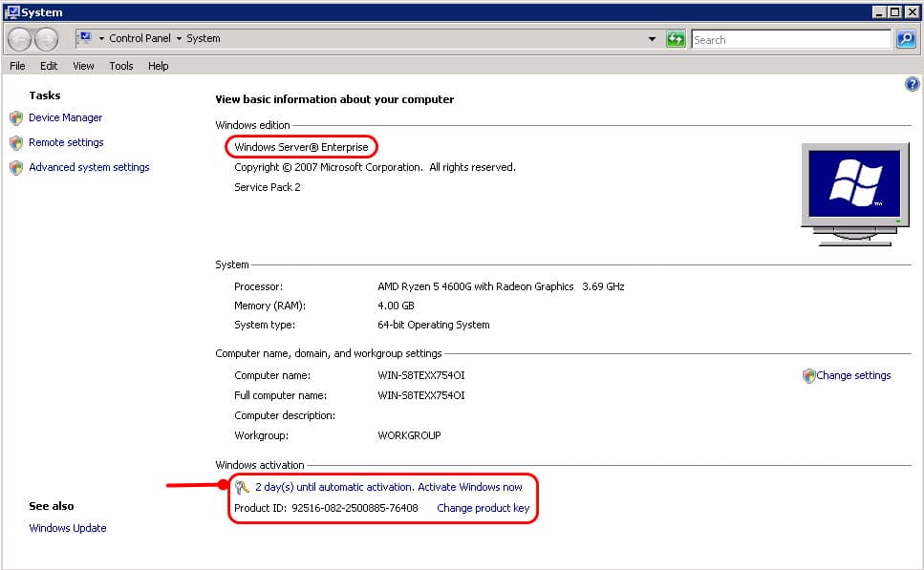The image size is (924, 570).
Task: Click the Computer name value WIN-S8TEXX754OI
Action: [x=421, y=375]
